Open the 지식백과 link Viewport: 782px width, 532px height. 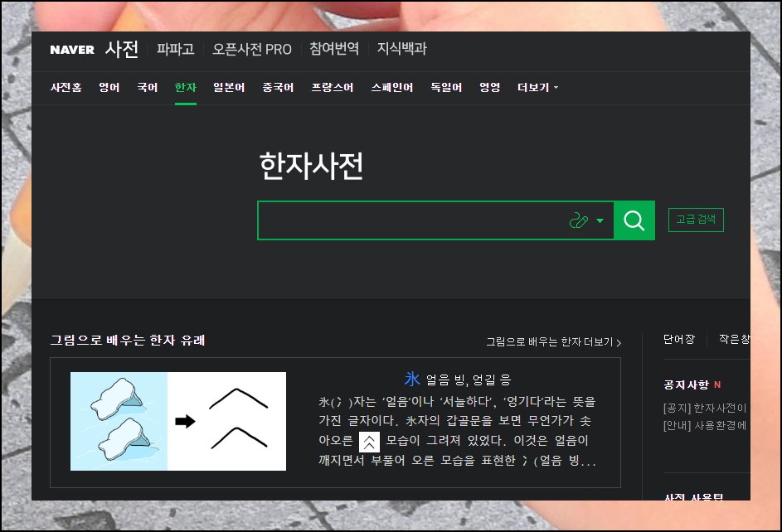(x=402, y=48)
